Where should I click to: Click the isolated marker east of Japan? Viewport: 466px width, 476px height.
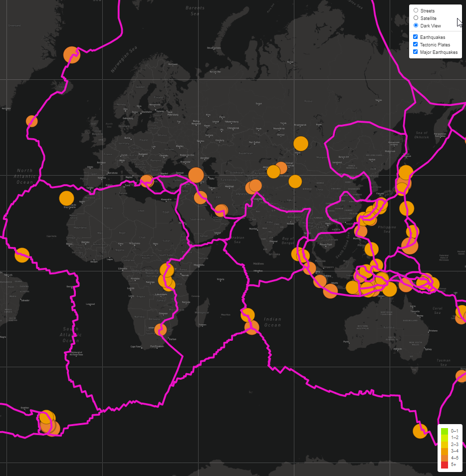point(407,209)
